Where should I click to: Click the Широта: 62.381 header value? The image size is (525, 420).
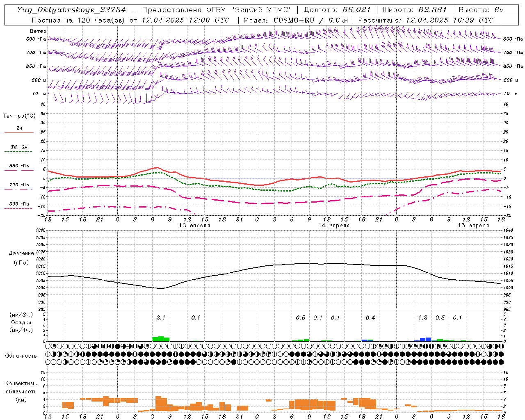coord(414,10)
